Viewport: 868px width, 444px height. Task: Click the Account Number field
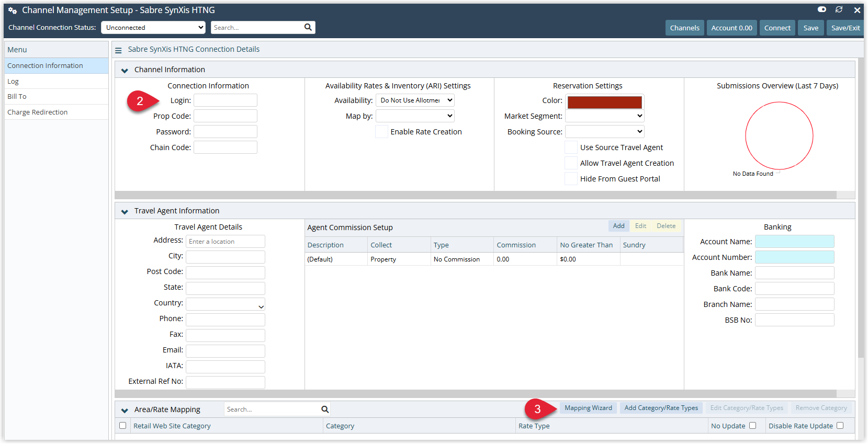[x=795, y=257]
